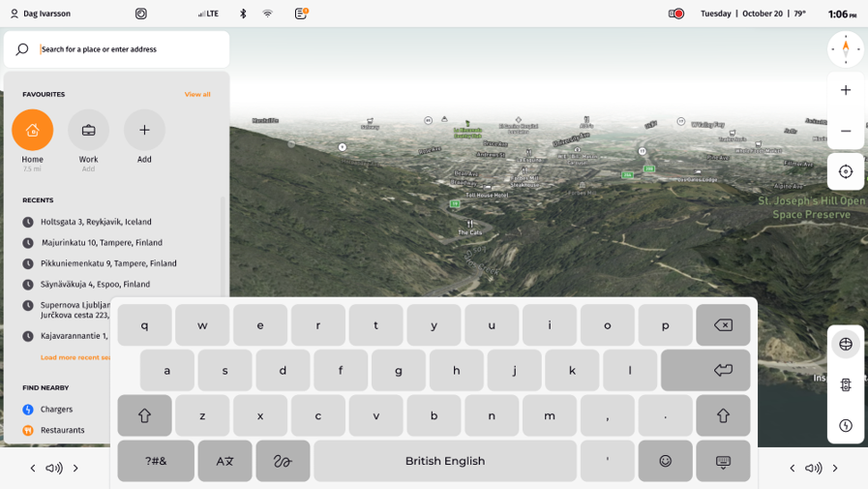Load more recent searches

pos(75,357)
